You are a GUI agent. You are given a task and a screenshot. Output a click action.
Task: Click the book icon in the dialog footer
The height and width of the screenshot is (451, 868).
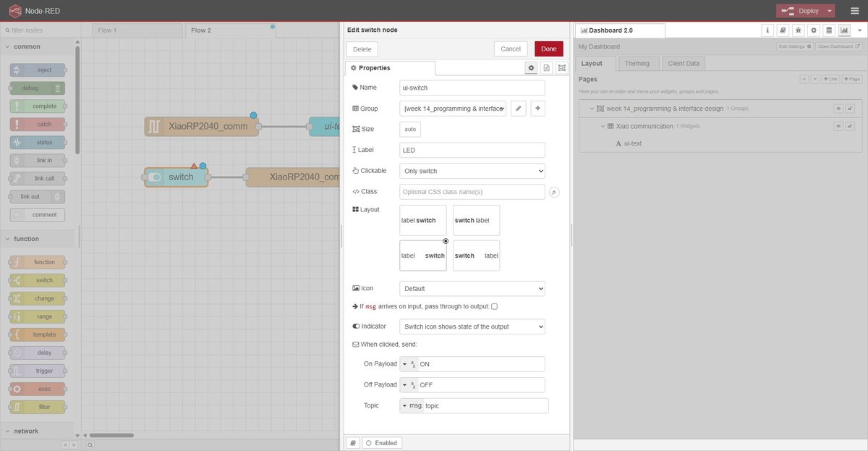[x=353, y=442]
